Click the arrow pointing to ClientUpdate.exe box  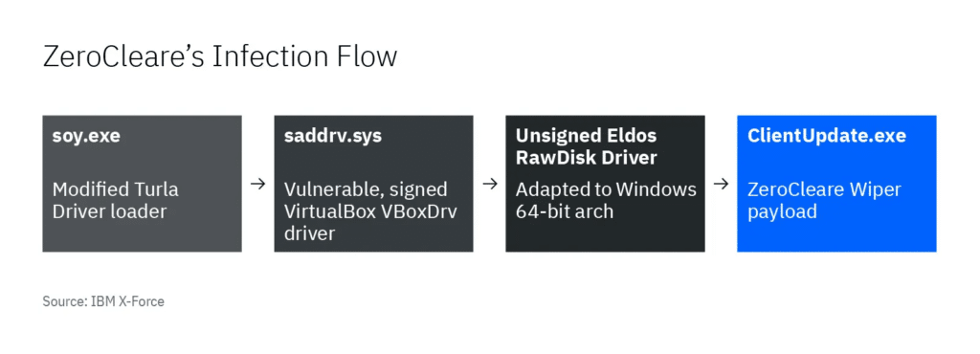pos(721,184)
